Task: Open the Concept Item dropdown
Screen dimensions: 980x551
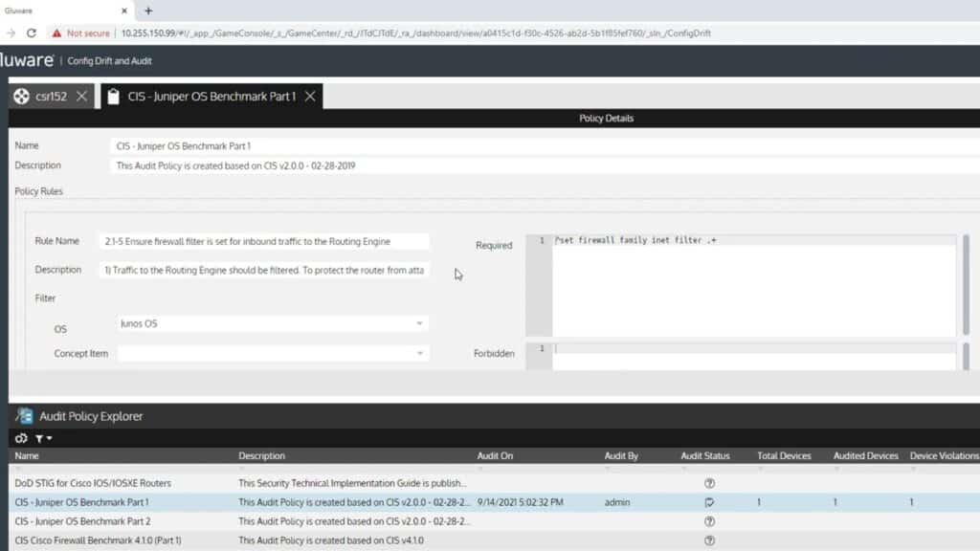Action: point(419,353)
